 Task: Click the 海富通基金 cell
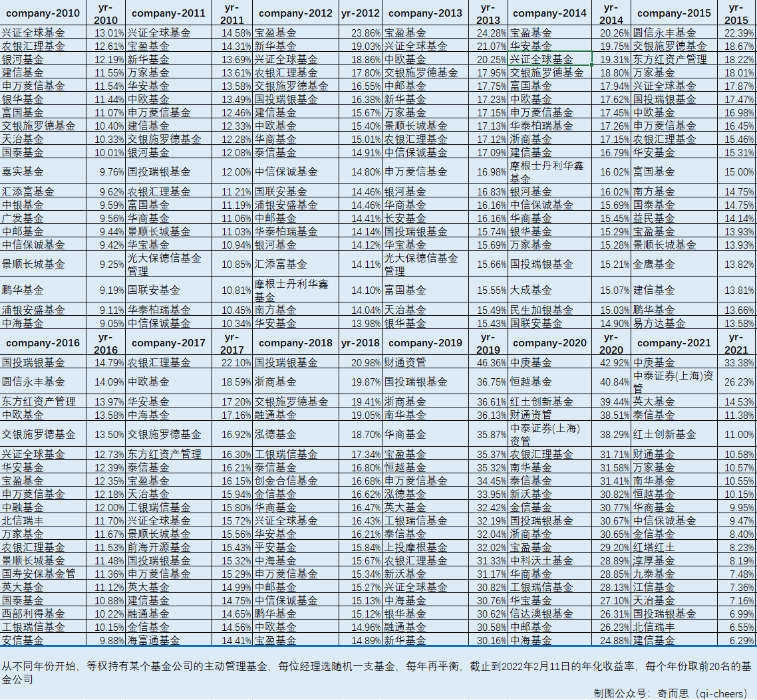(x=168, y=640)
